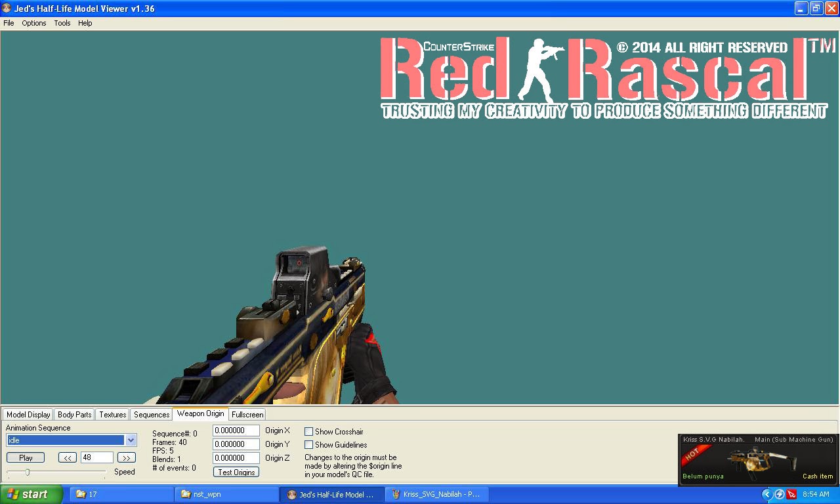Screen dimensions: 840x504
Task: Expand the Animation Sequence dropdown showing idle
Action: 131,440
